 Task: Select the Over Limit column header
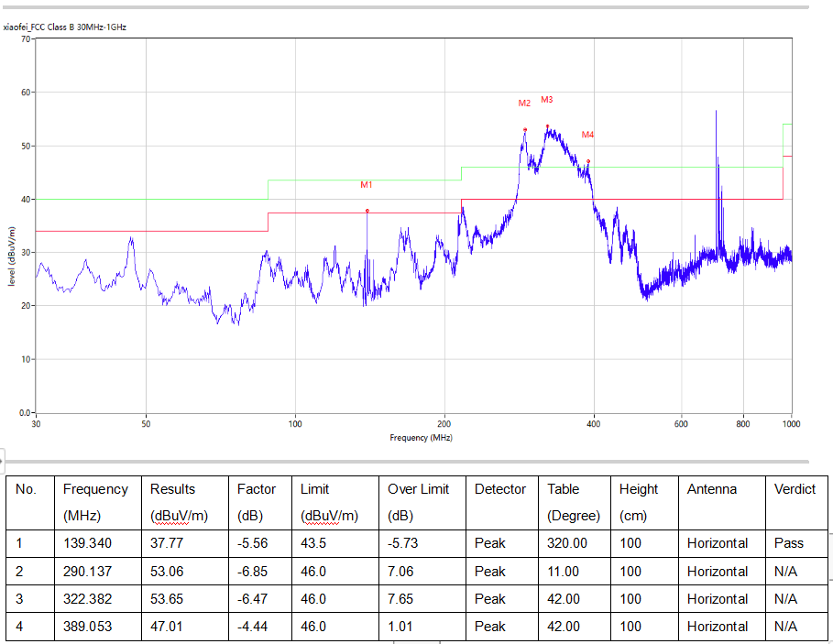(x=418, y=489)
